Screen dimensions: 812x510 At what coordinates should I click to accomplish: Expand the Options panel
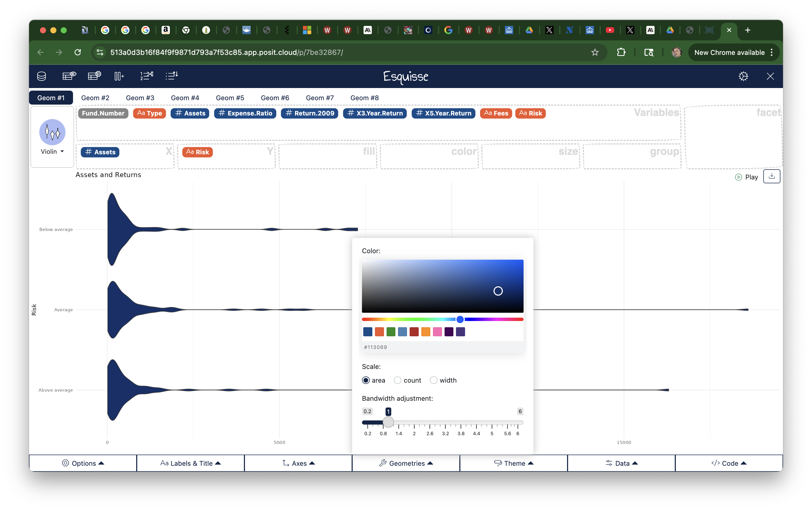[x=83, y=463]
